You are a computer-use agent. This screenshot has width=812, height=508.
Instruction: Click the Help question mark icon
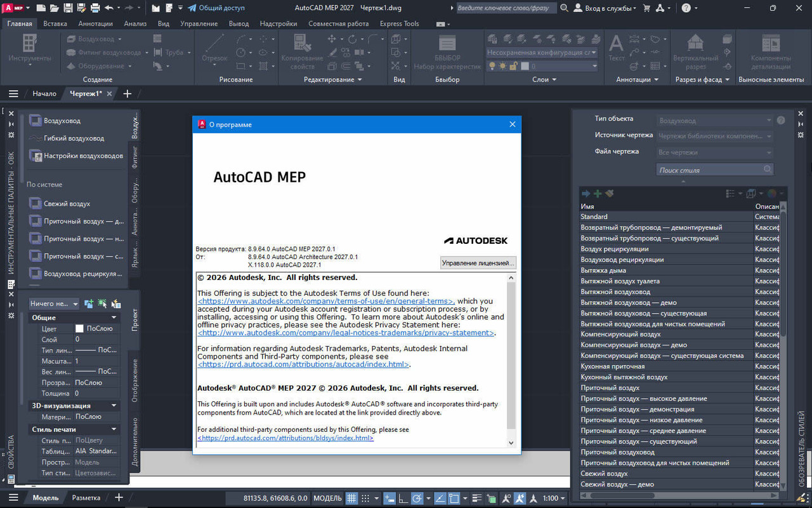coord(686,8)
